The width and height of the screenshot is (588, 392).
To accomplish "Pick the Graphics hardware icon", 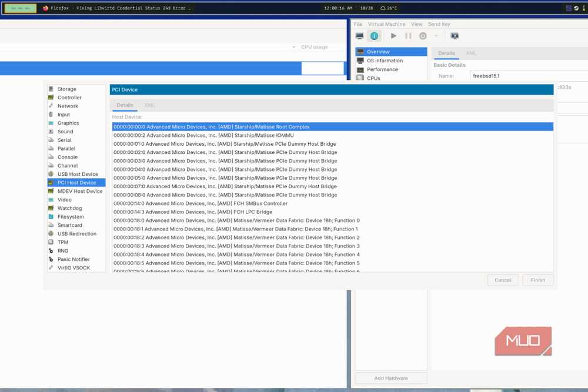I will pos(51,123).
